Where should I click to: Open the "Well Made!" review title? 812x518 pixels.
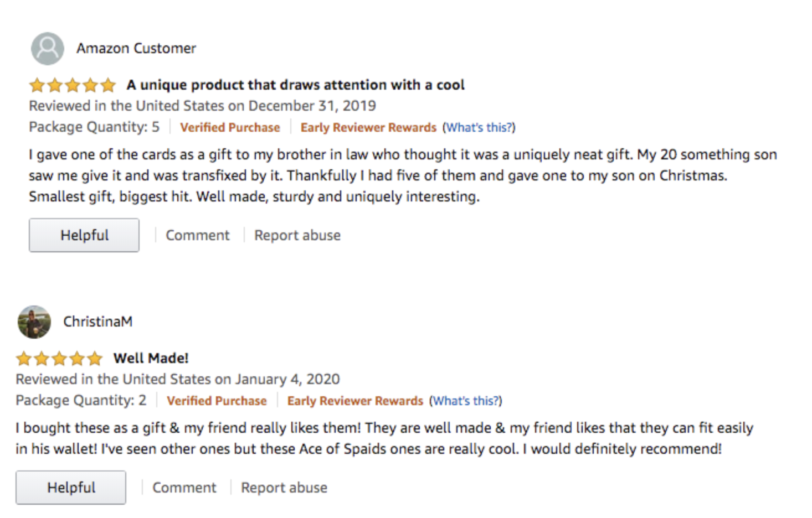point(151,359)
